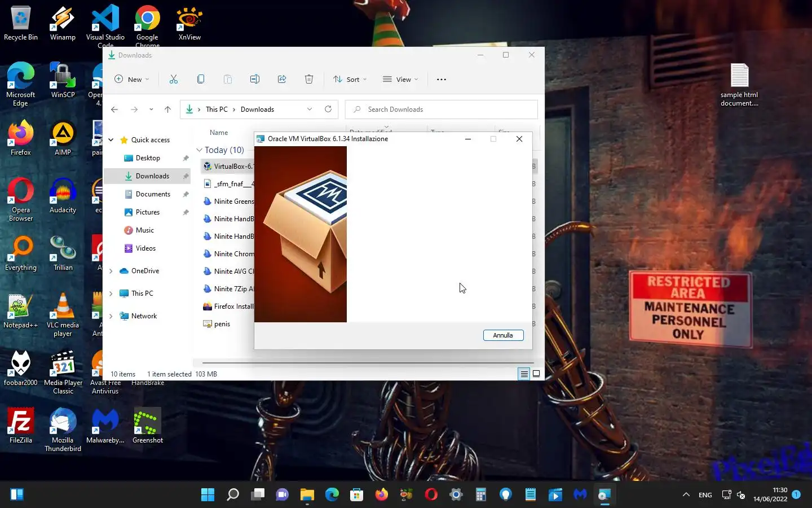Select Desktop in Quick access

coord(148,158)
